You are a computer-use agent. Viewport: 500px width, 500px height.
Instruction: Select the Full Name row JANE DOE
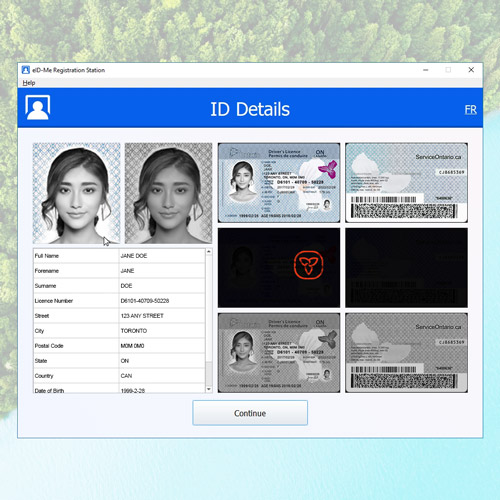[119, 256]
